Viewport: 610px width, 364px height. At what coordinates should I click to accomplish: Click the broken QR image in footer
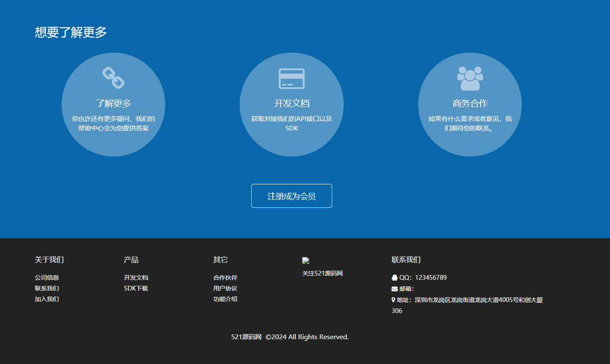coord(306,260)
